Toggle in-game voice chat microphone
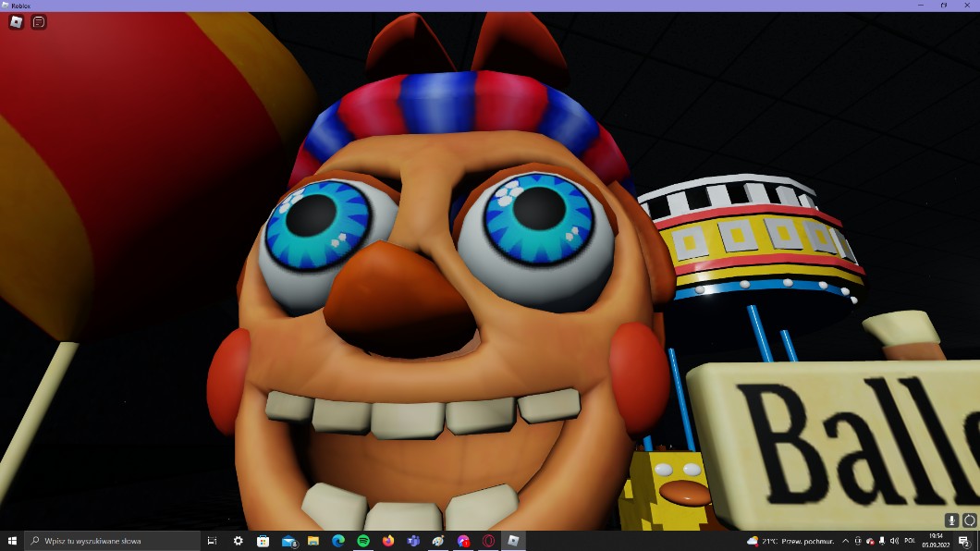Screen dimensions: 980x551 click(x=952, y=520)
